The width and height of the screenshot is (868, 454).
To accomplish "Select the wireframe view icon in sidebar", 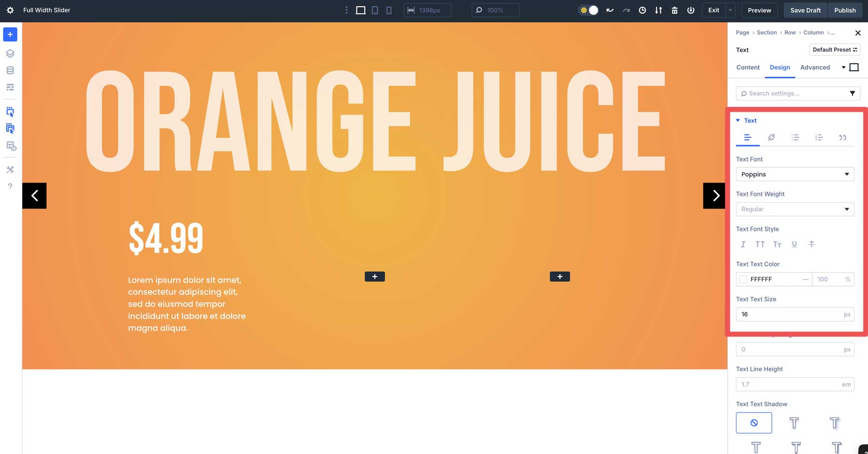I will click(x=10, y=87).
